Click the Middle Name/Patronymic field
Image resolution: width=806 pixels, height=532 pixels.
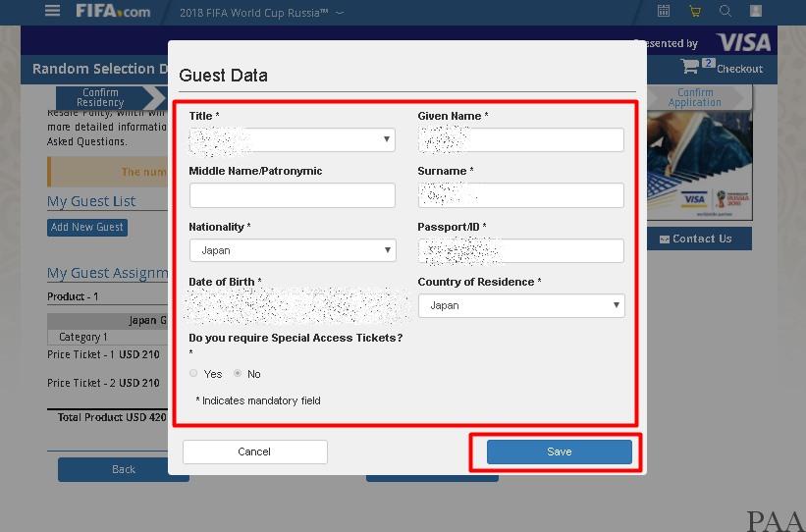[293, 195]
